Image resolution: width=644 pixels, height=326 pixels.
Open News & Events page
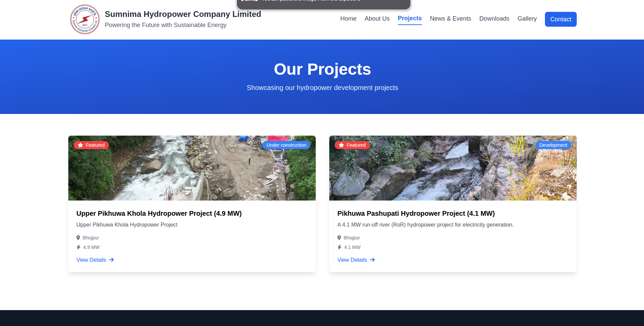pos(450,19)
